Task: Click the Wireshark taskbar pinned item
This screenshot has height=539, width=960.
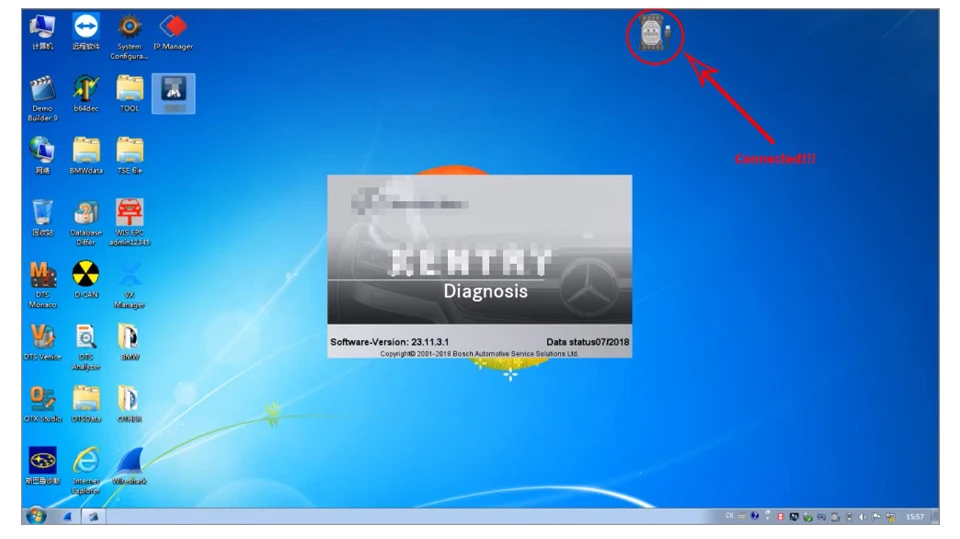Action: click(68, 517)
